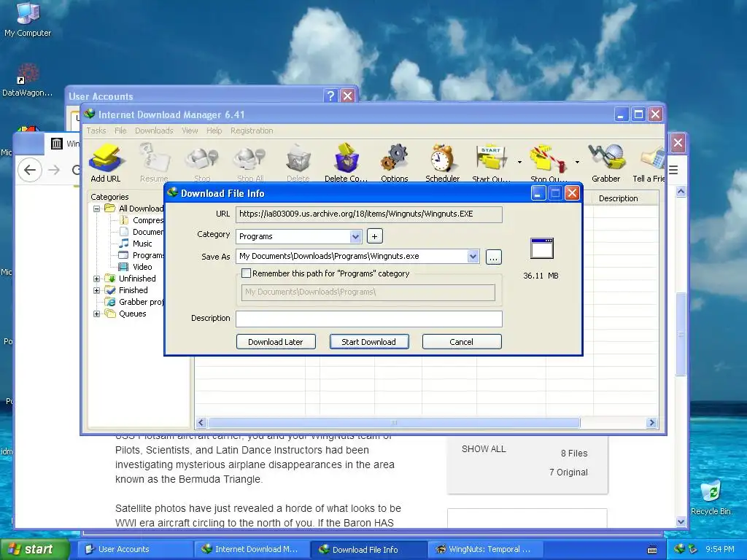Open the File menu

120,131
